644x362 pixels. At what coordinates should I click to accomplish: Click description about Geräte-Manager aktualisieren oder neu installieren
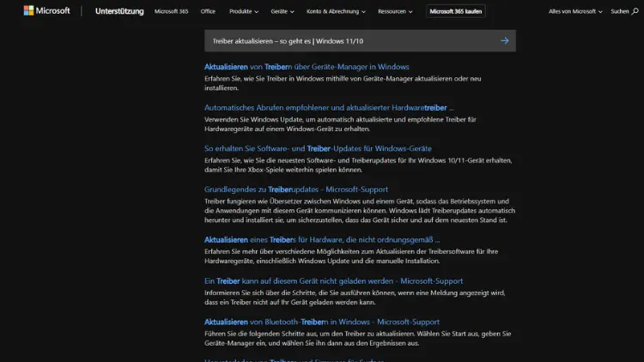(x=343, y=83)
